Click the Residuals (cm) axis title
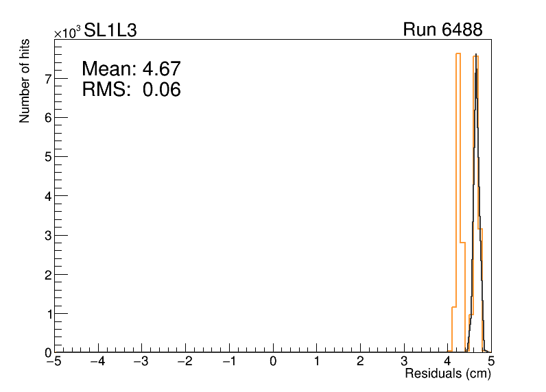546x392 pixels. (x=447, y=374)
